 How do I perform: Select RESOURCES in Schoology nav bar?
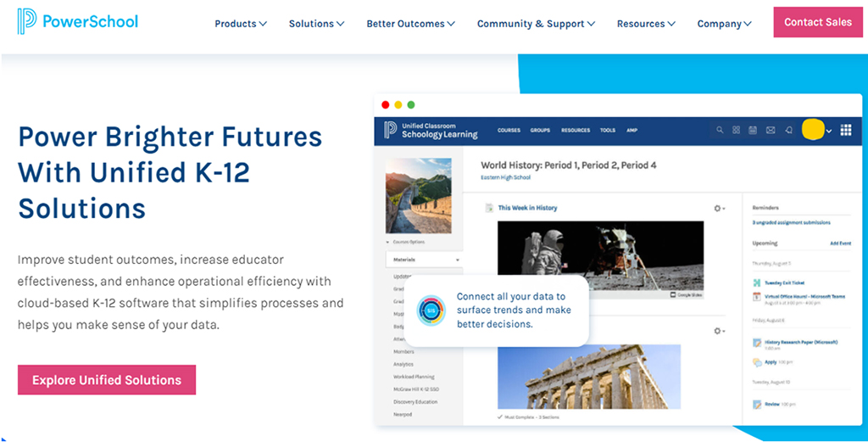click(x=576, y=130)
